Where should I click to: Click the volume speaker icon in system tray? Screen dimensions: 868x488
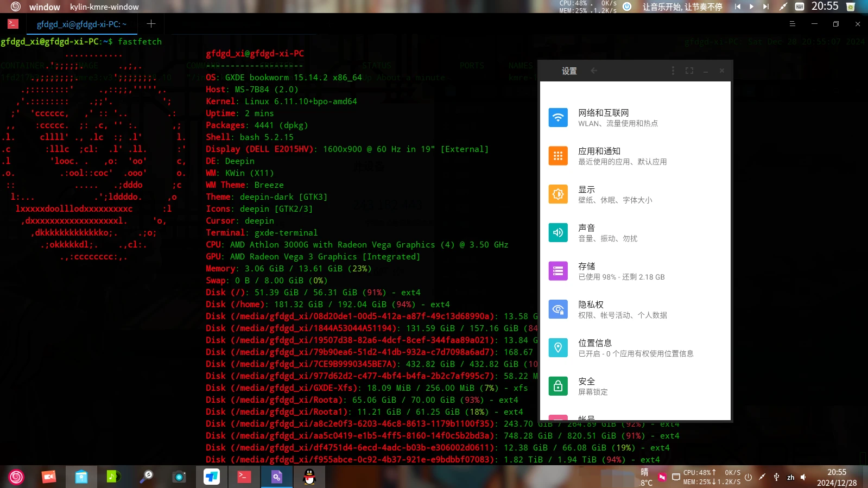tap(803, 477)
